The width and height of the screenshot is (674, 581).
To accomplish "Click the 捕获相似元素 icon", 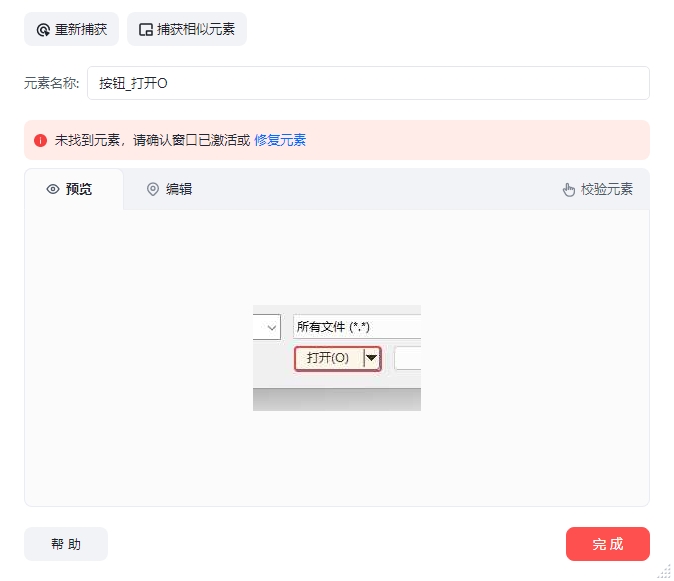I will tap(146, 30).
